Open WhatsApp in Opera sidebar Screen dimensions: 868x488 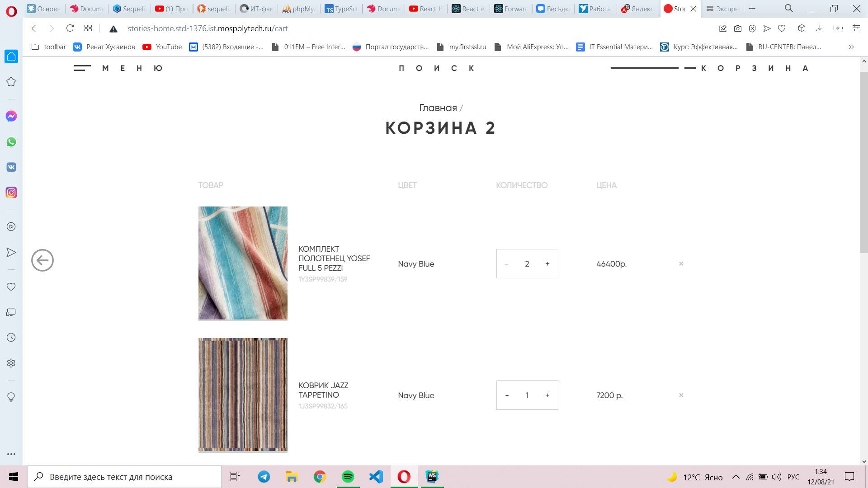tap(11, 142)
